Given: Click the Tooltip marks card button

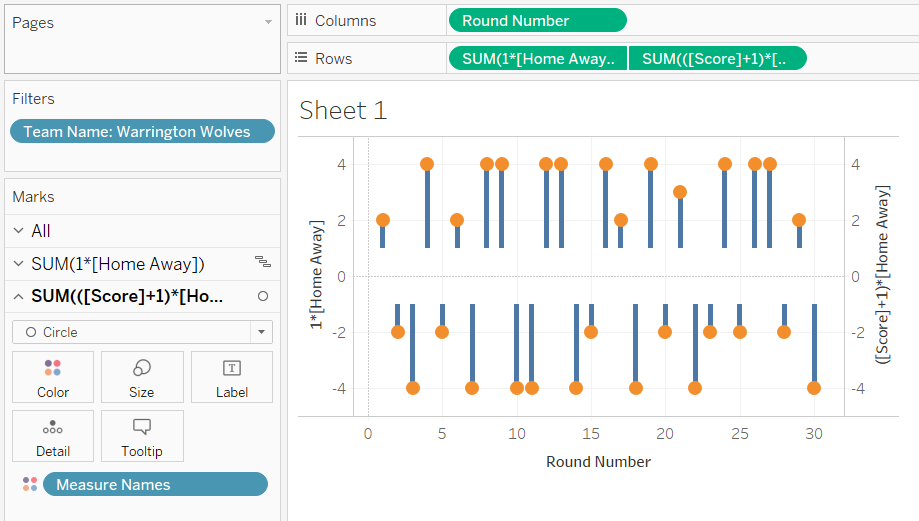Looking at the screenshot, I should [x=142, y=436].
